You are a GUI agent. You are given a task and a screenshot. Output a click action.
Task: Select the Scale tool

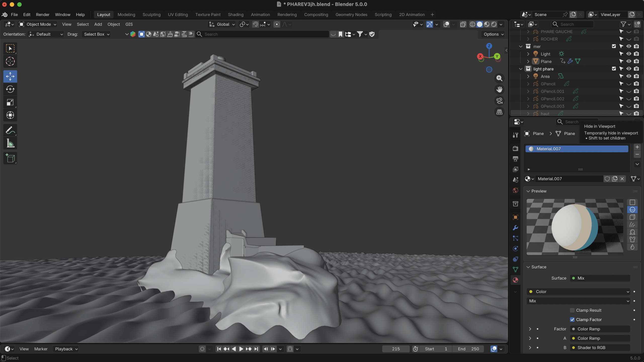(x=10, y=102)
